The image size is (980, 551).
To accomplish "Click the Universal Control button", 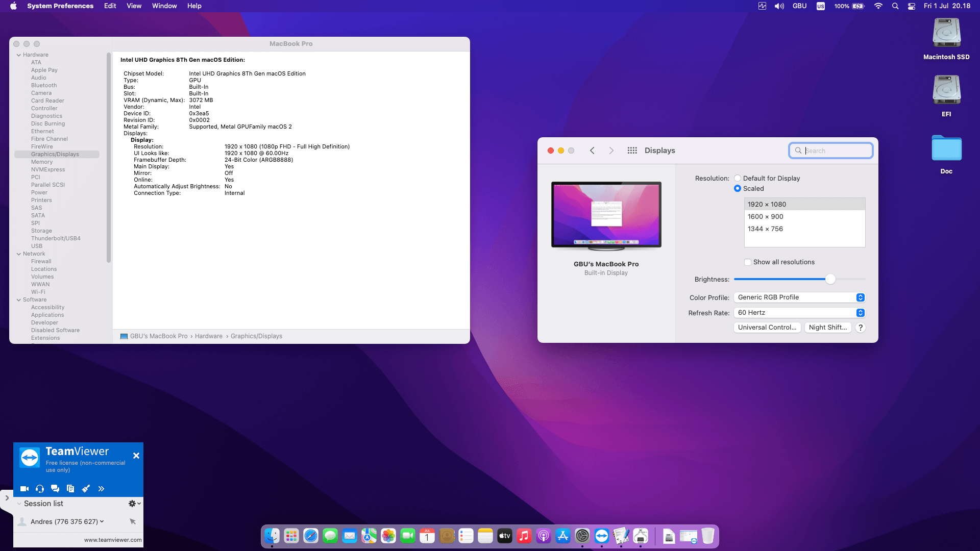I will tap(767, 328).
